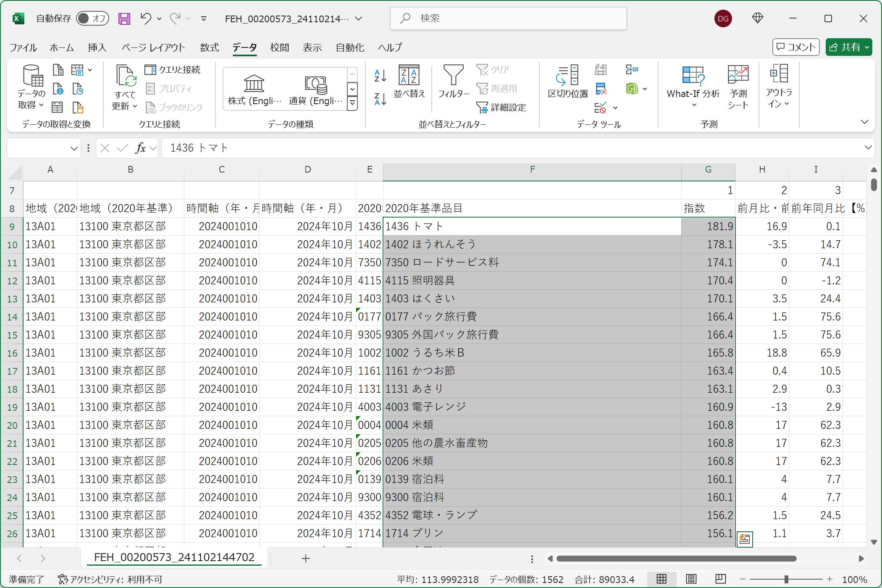Open the 並べ替え sort dialog

(409, 82)
